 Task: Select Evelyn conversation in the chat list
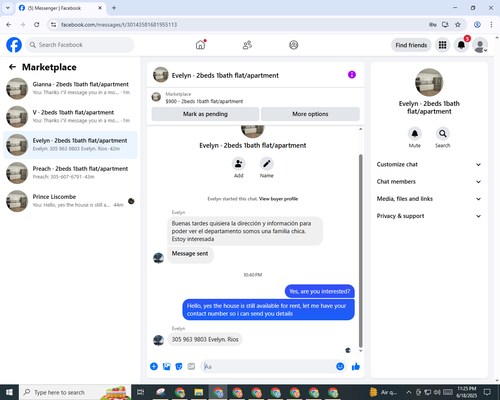coord(70,145)
